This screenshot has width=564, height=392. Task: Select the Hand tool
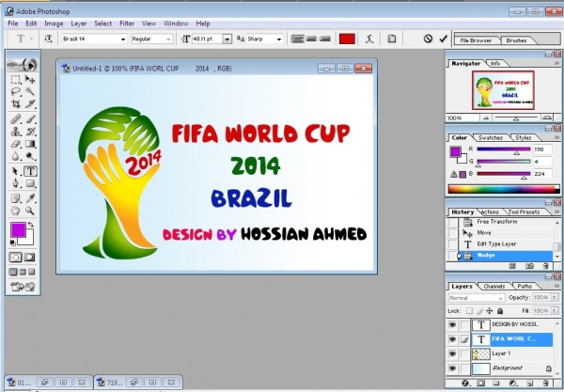tap(16, 212)
